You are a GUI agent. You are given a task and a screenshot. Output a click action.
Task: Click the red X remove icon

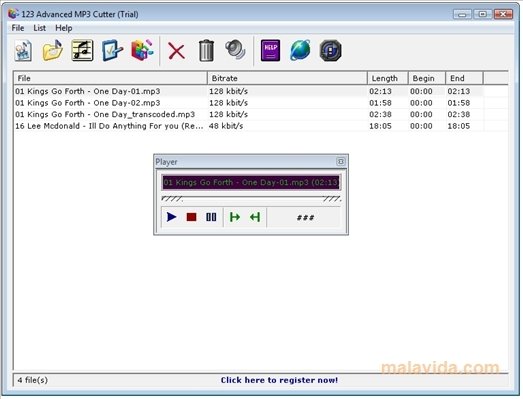click(x=176, y=51)
